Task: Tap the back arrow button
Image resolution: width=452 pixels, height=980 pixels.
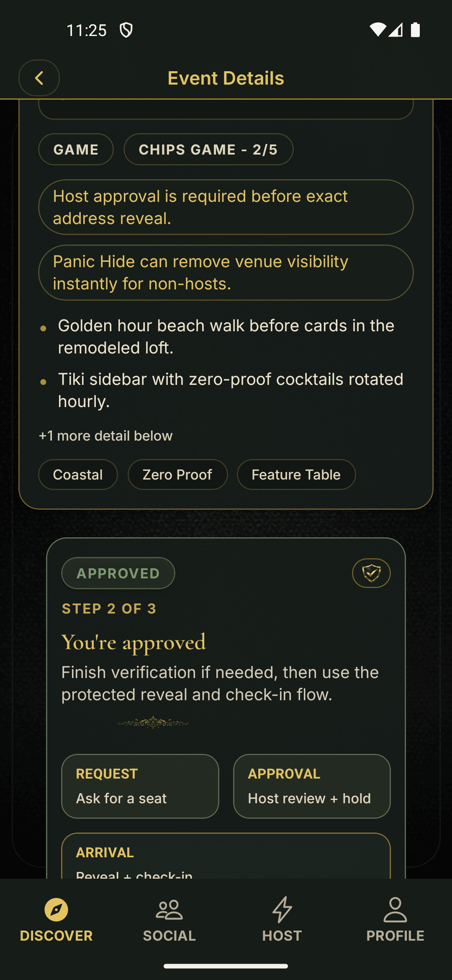Action: coord(39,78)
